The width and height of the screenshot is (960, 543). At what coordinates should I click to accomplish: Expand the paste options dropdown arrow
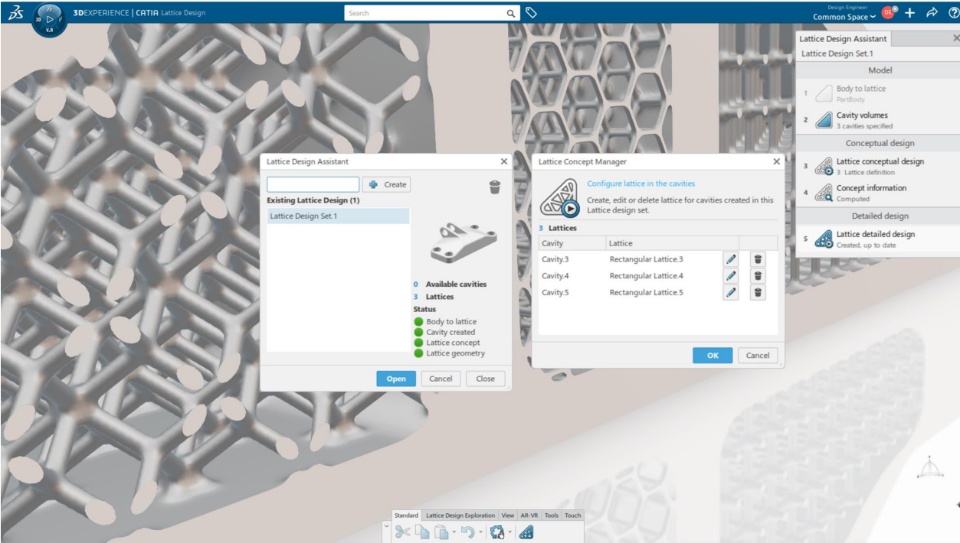click(454, 532)
